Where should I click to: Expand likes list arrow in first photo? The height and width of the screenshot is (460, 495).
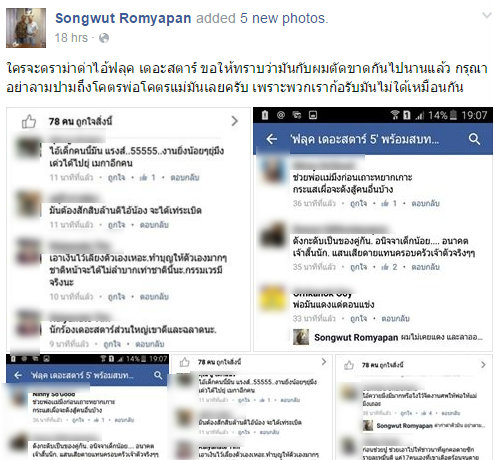[235, 121]
